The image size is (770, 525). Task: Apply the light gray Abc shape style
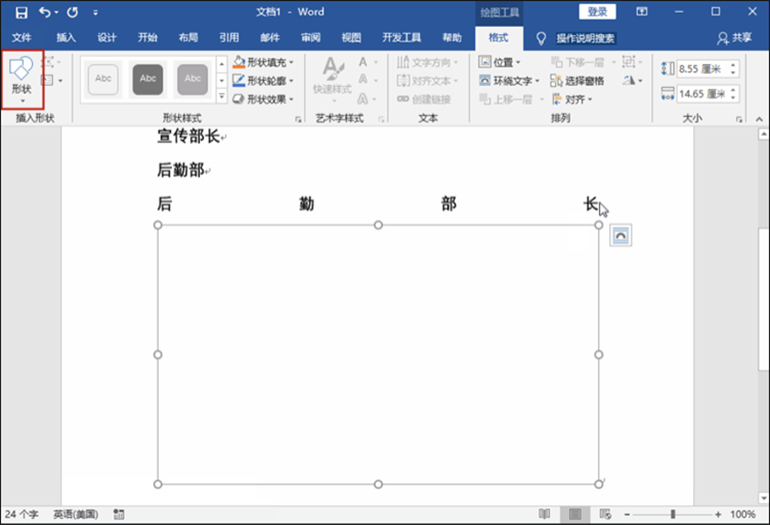192,79
